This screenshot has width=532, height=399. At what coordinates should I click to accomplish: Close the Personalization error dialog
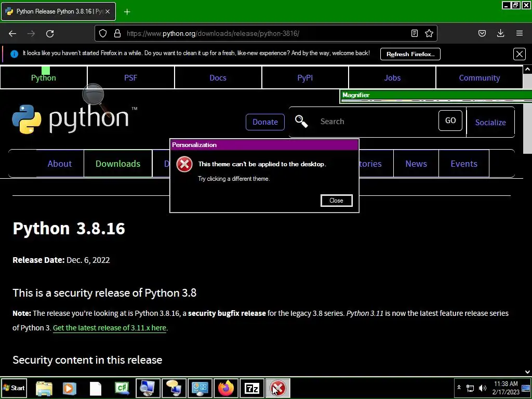pyautogui.click(x=336, y=201)
